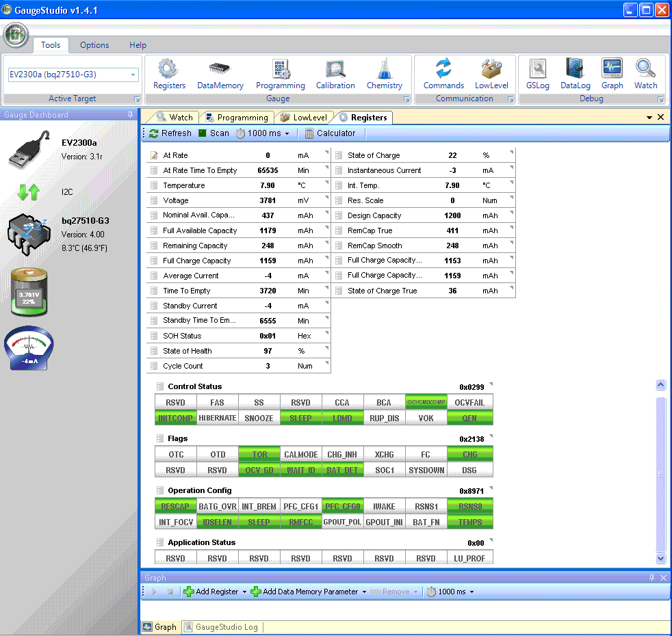Open the Programming tool in ribbon
This screenshot has height=636, width=672.
click(281, 75)
